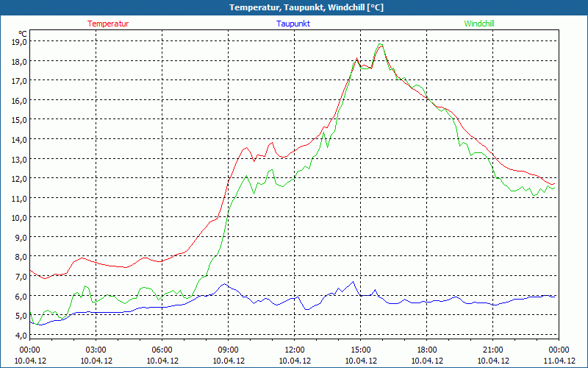
Task: Click the chart title 'Temperatur, Taupunkt, Windchill [°C]'
Action: point(306,7)
